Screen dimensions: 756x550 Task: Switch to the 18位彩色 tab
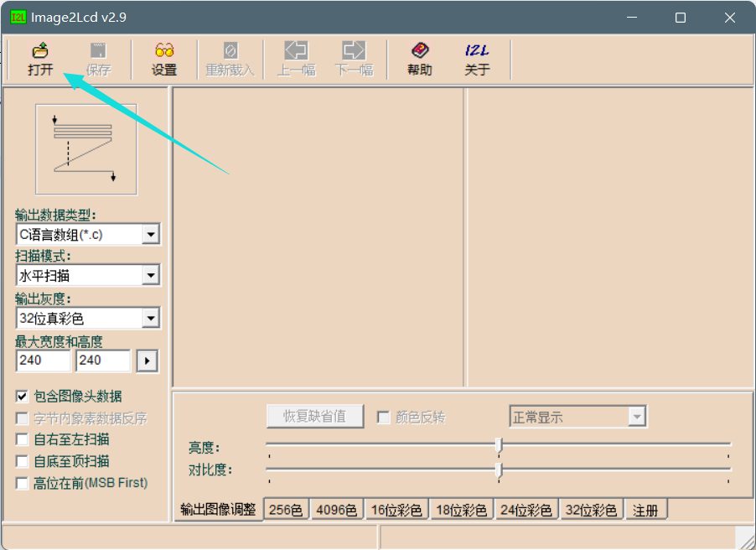[x=462, y=510]
